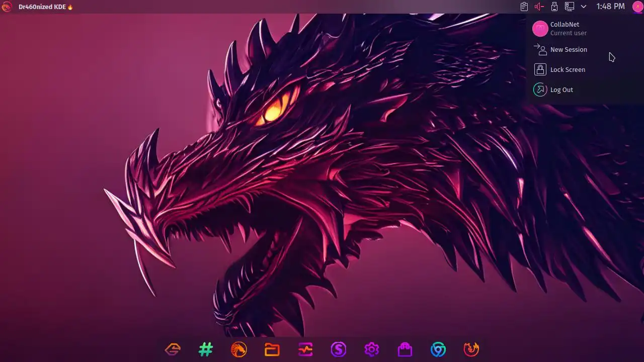Open the clipboard tray icon
The width and height of the screenshot is (644, 362).
[524, 7]
